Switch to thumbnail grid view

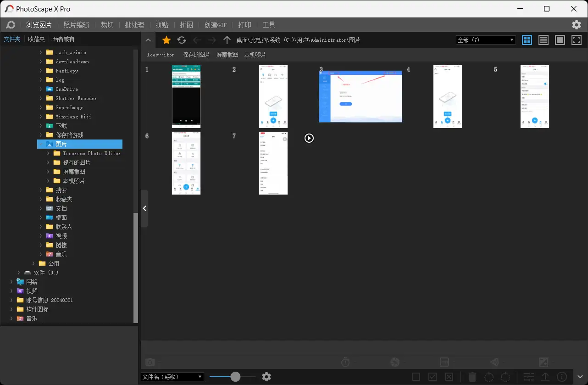(527, 40)
